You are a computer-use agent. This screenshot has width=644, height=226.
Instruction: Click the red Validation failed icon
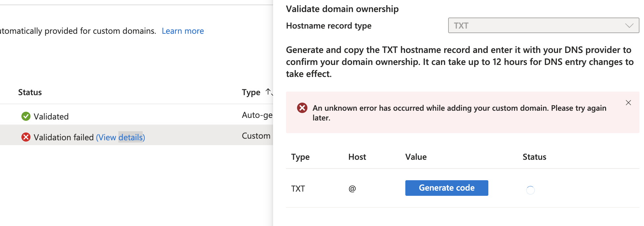(26, 137)
